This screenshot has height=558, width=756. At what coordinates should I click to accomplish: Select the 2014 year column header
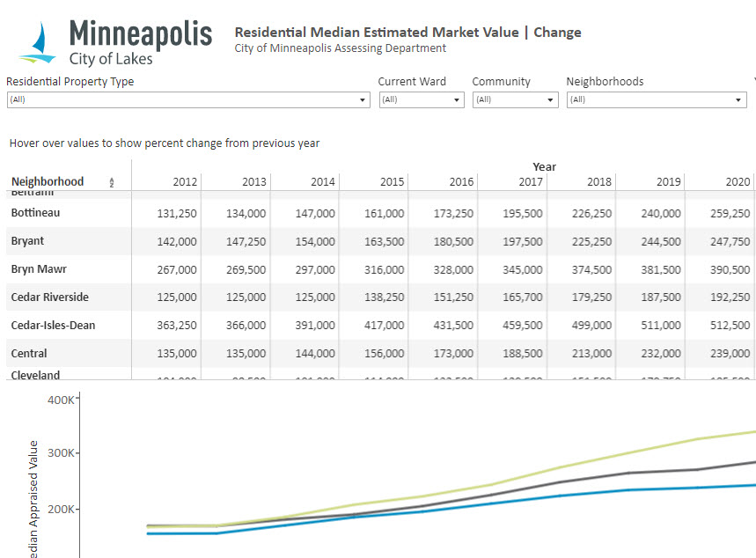tap(322, 182)
